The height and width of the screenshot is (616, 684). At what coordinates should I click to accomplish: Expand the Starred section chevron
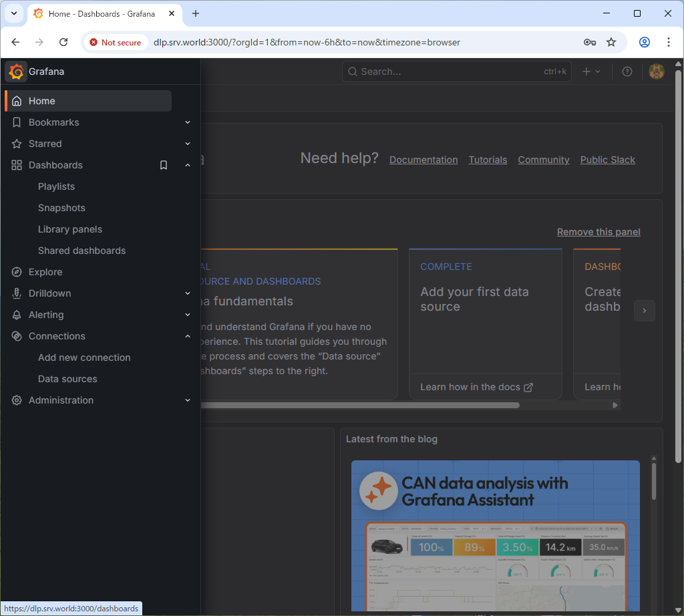(188, 144)
